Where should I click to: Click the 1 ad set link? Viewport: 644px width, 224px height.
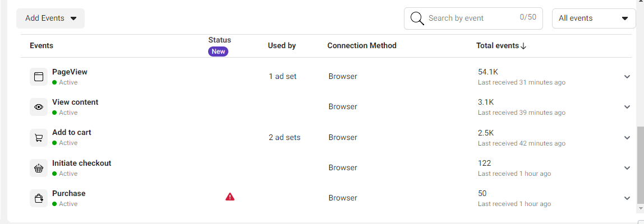[x=283, y=77]
